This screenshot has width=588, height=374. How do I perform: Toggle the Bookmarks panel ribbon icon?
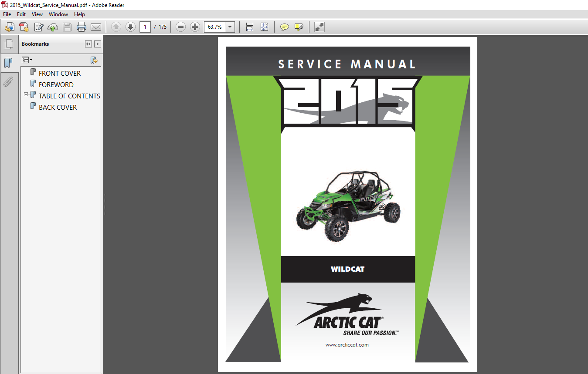(x=8, y=63)
